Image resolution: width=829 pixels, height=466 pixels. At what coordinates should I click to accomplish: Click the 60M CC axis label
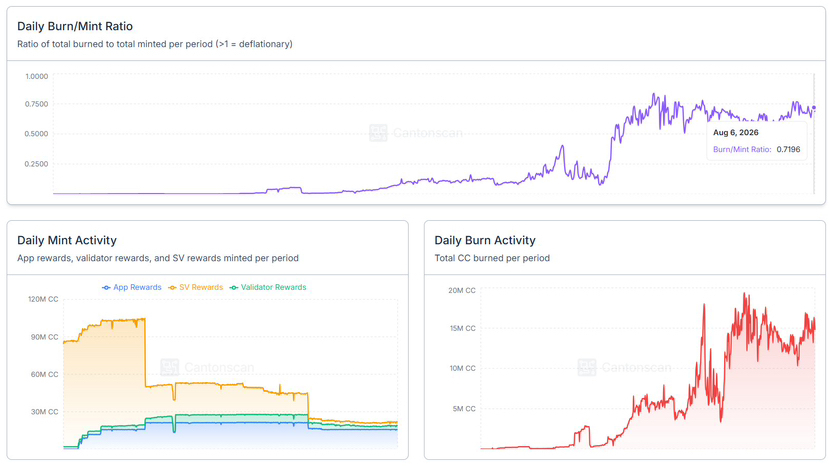coord(44,374)
